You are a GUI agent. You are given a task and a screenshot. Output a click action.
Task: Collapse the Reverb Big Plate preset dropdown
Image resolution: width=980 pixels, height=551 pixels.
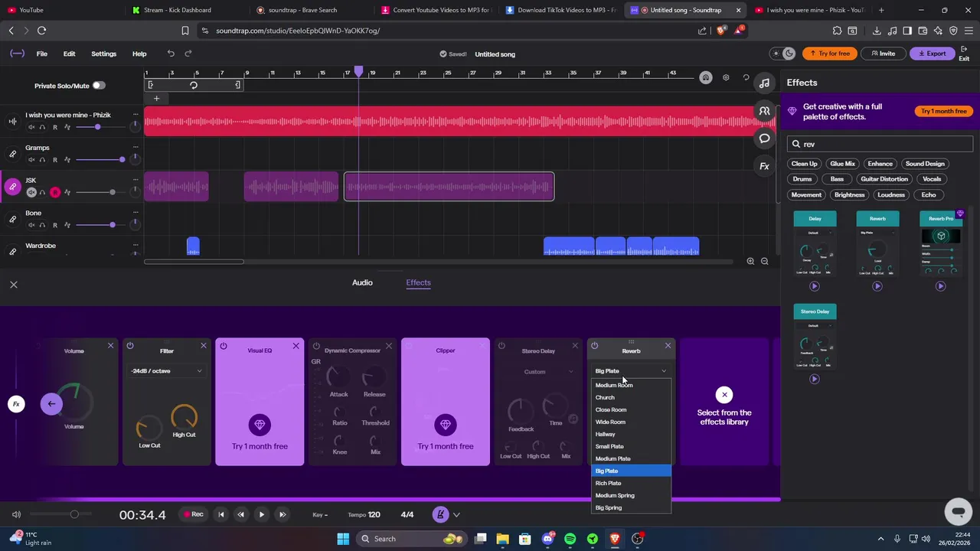(x=631, y=371)
